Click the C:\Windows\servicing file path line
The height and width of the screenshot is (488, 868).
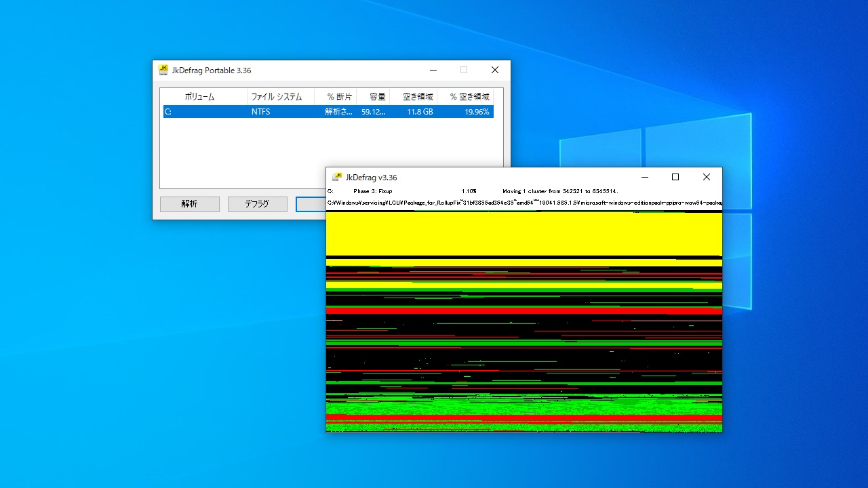pos(524,202)
